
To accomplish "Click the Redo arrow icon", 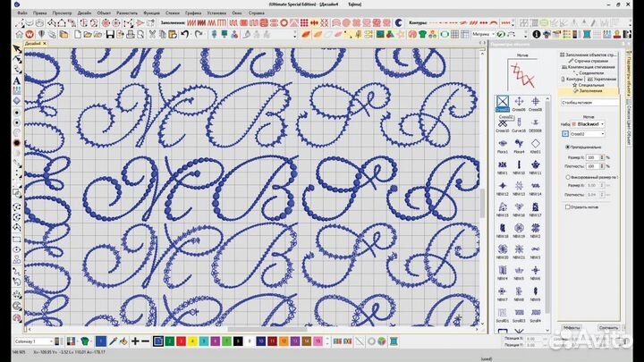I will point(199,35).
